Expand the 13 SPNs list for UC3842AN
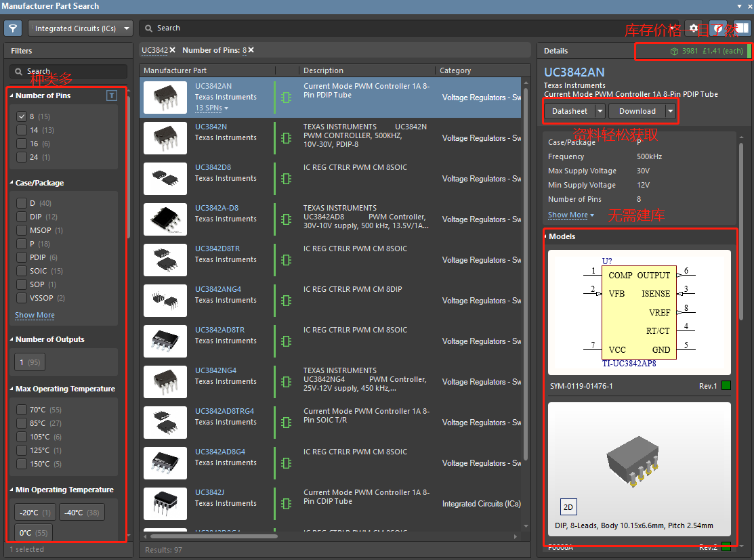The width and height of the screenshot is (754, 560). (x=211, y=108)
